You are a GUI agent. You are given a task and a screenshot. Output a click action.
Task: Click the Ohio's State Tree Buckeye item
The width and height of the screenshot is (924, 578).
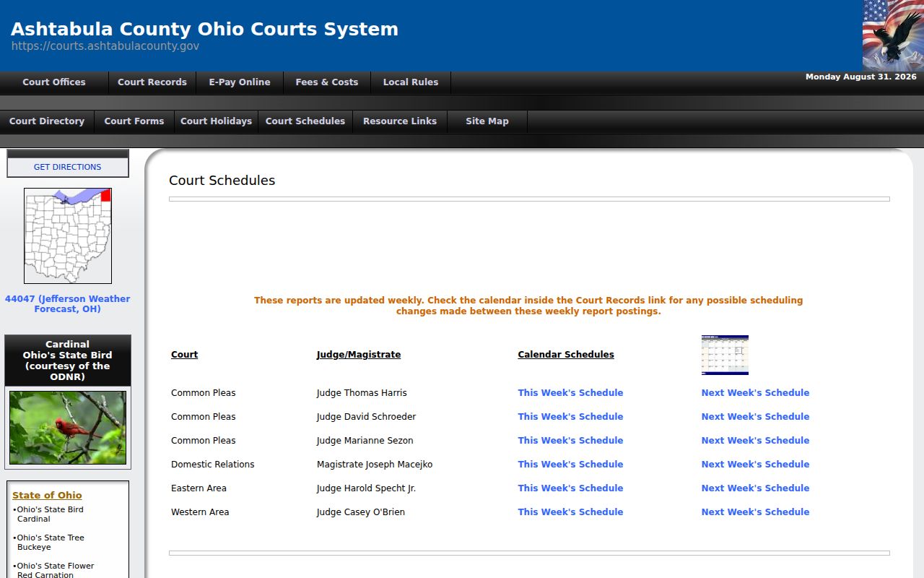coord(48,543)
